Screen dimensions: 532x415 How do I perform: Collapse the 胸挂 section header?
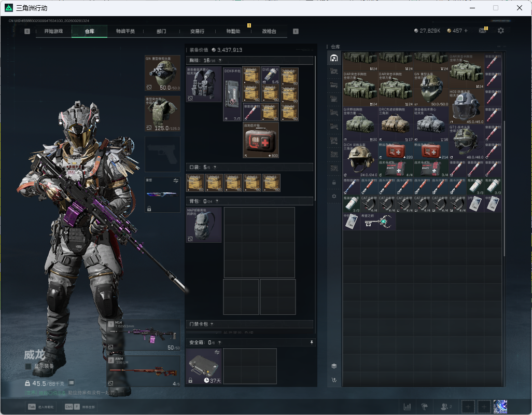click(249, 60)
